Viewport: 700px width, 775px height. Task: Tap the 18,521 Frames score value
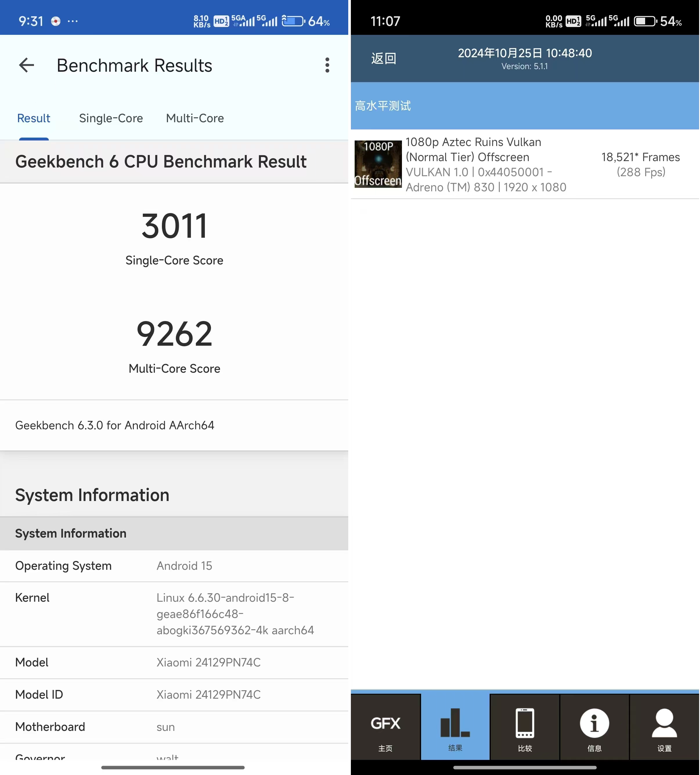tap(641, 157)
